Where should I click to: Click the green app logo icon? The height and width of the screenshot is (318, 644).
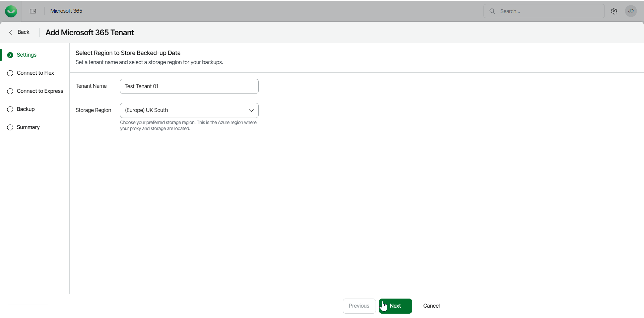coord(11,11)
